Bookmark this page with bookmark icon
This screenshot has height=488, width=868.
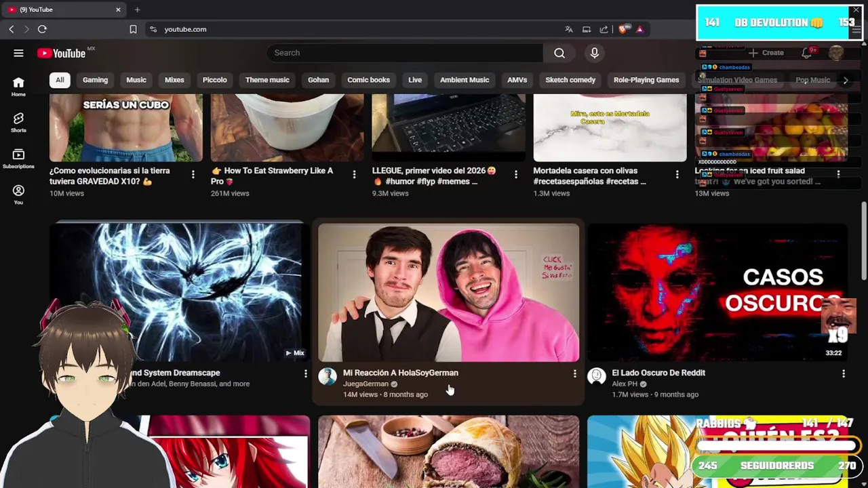tap(133, 29)
